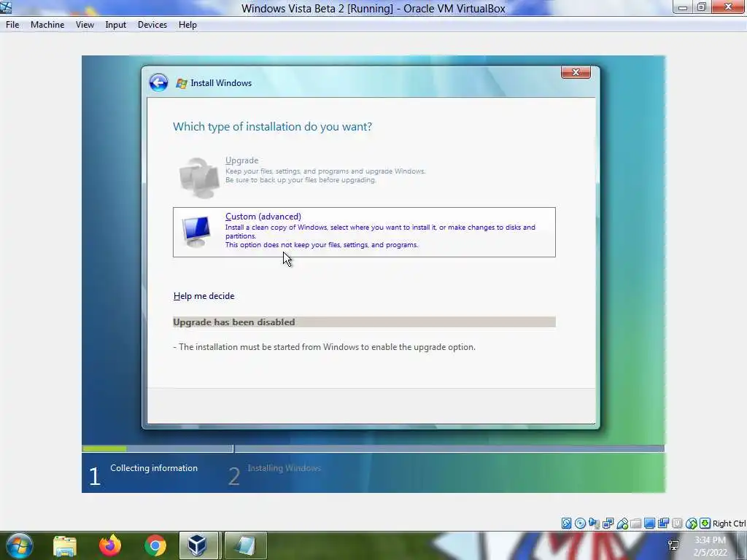747x560 pixels.
Task: Click the VirtualBox icon in the title bar
Action: click(6, 7)
